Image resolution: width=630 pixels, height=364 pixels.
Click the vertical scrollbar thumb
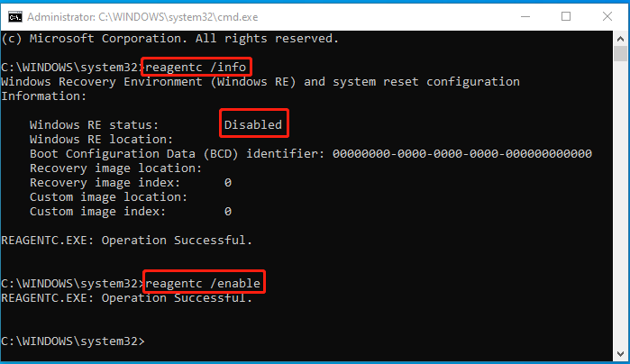pos(620,54)
